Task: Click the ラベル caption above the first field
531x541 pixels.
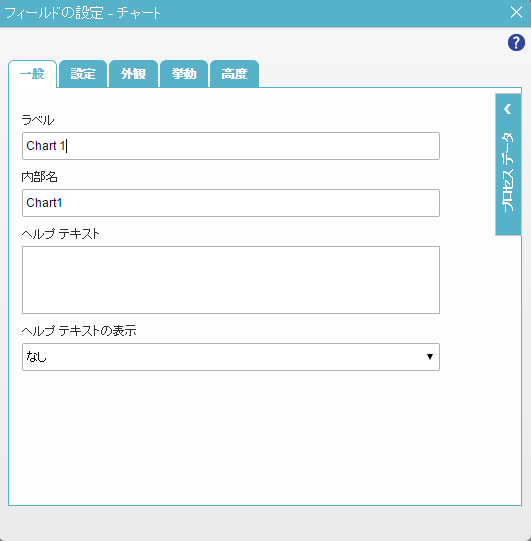Action: pyautogui.click(x=38, y=120)
